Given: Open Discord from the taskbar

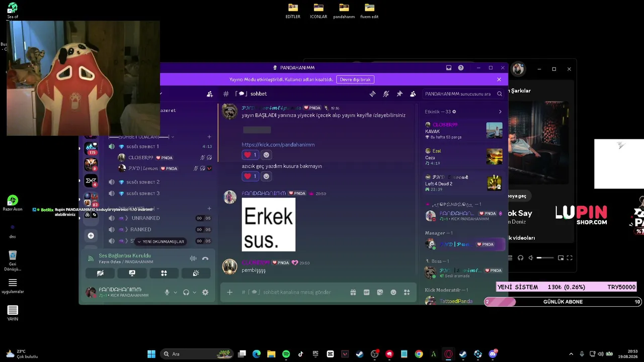Looking at the screenshot, I should click(x=493, y=354).
